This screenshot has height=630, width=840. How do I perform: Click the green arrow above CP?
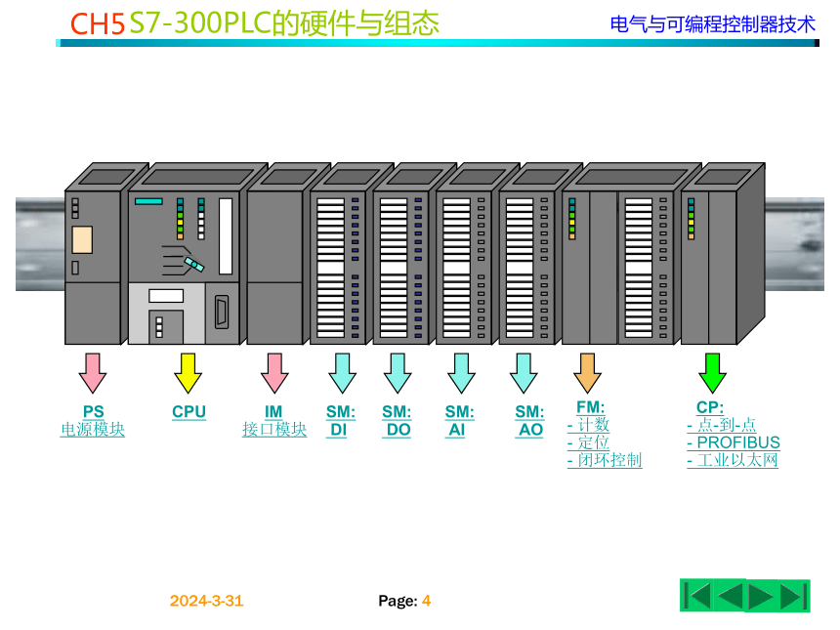tap(712, 373)
